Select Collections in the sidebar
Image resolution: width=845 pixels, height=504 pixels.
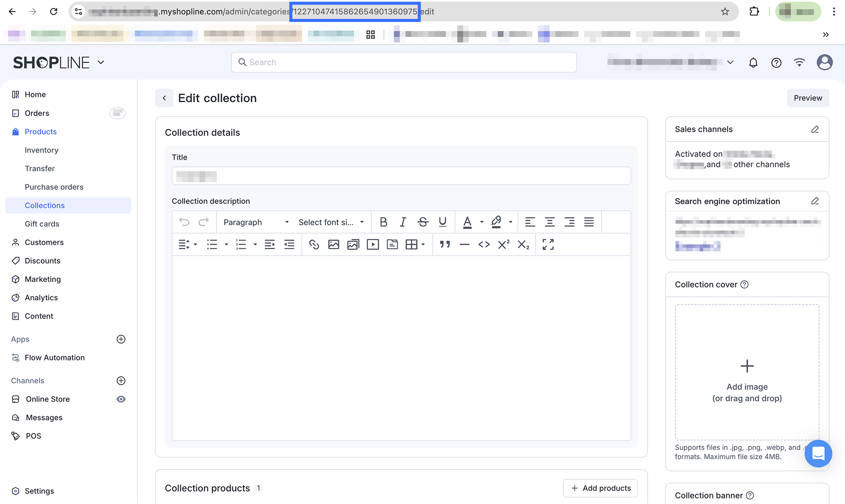pos(45,205)
